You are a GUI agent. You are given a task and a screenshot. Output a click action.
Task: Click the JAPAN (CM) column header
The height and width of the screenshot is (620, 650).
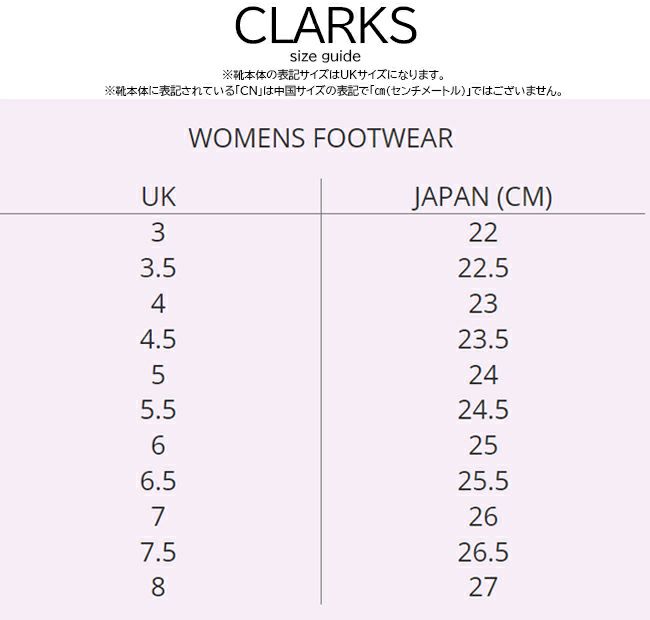pos(482,197)
